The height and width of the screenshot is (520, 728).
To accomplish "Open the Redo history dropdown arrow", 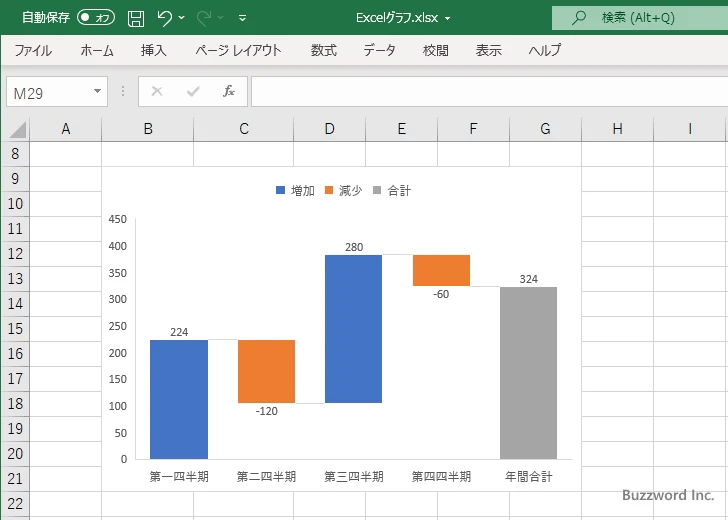I will point(221,18).
